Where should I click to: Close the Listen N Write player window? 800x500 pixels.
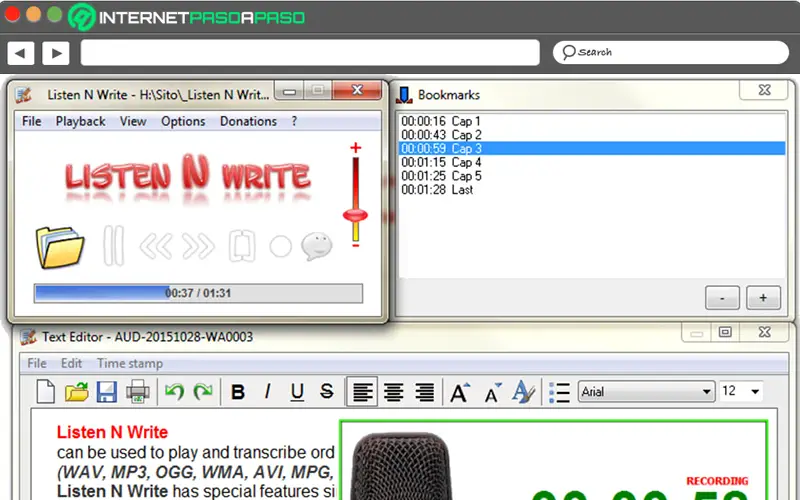[x=357, y=90]
